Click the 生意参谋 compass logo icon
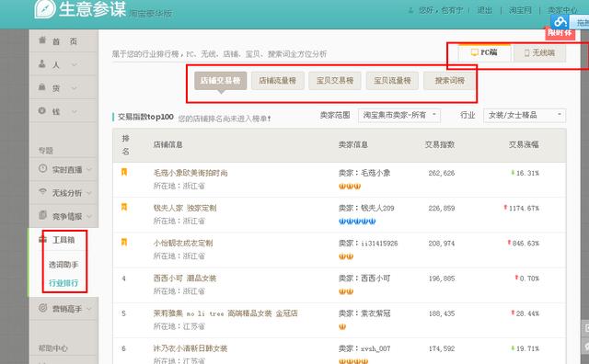This screenshot has height=364, width=589. click(x=45, y=8)
